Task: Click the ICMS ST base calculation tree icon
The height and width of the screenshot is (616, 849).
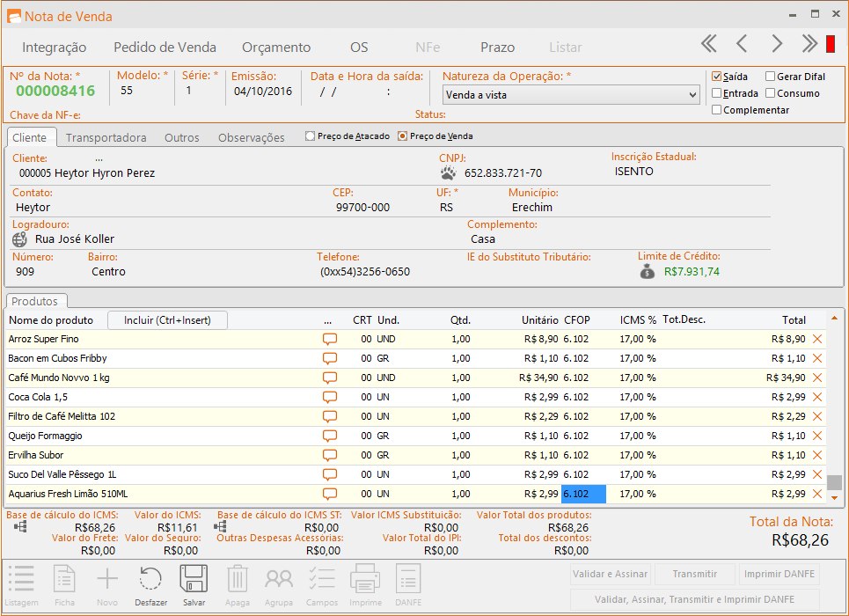Action: [220, 526]
